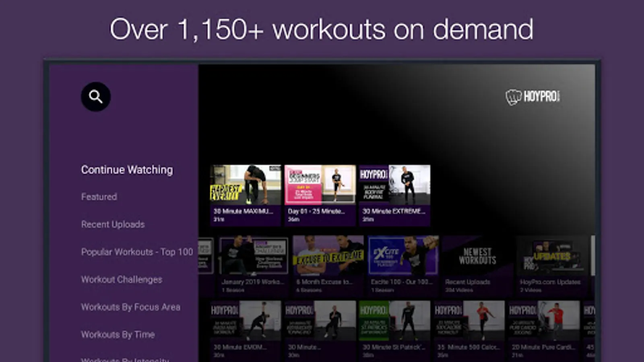Open the Excite 100 playlist card

tap(403, 265)
